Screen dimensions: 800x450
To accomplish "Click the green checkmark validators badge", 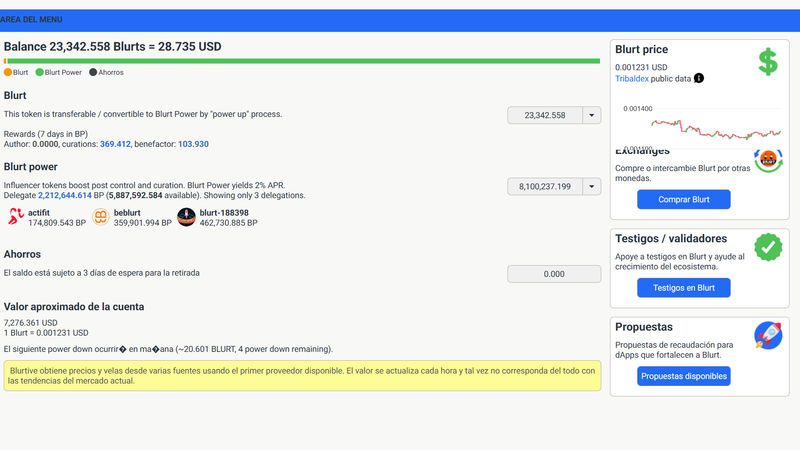I will pyautogui.click(x=767, y=247).
